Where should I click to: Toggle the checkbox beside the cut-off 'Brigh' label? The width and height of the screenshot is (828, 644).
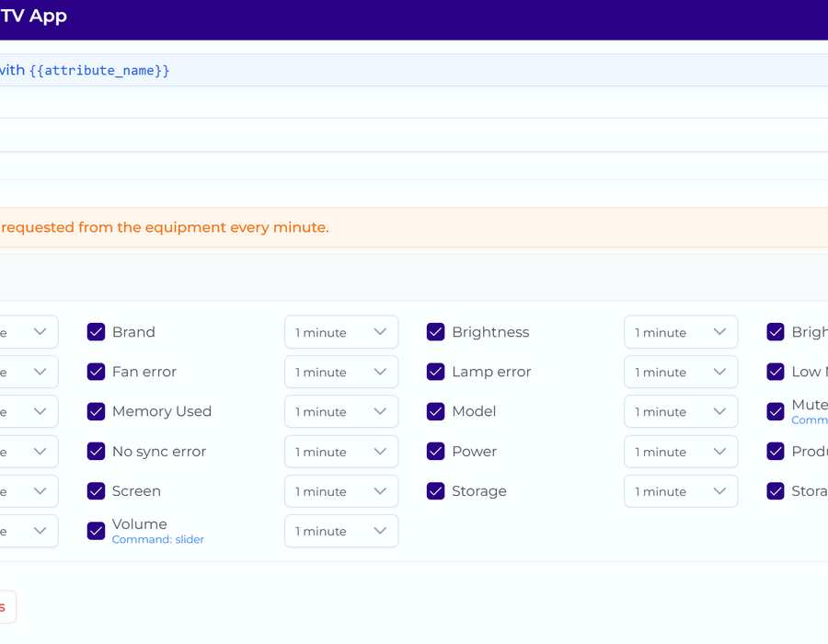pyautogui.click(x=776, y=332)
